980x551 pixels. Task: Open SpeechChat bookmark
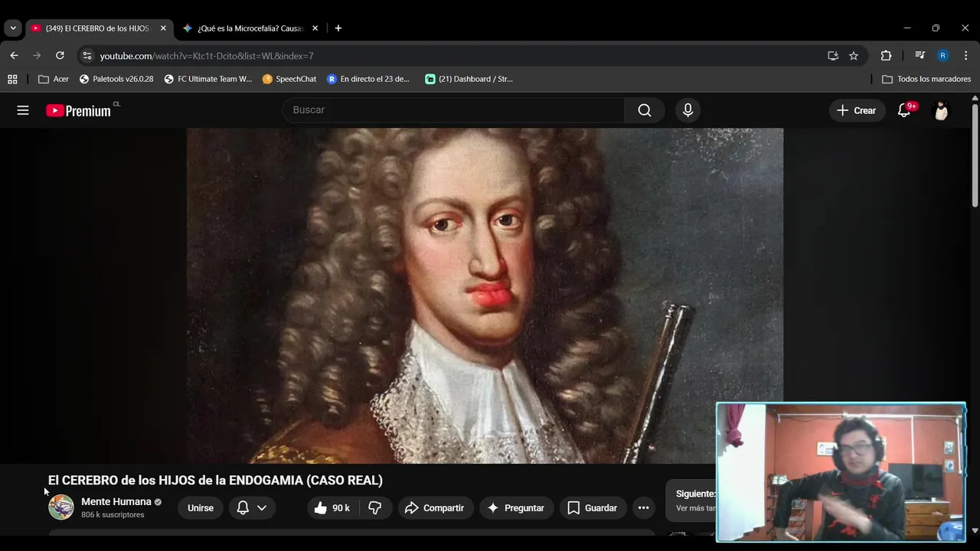click(x=289, y=79)
